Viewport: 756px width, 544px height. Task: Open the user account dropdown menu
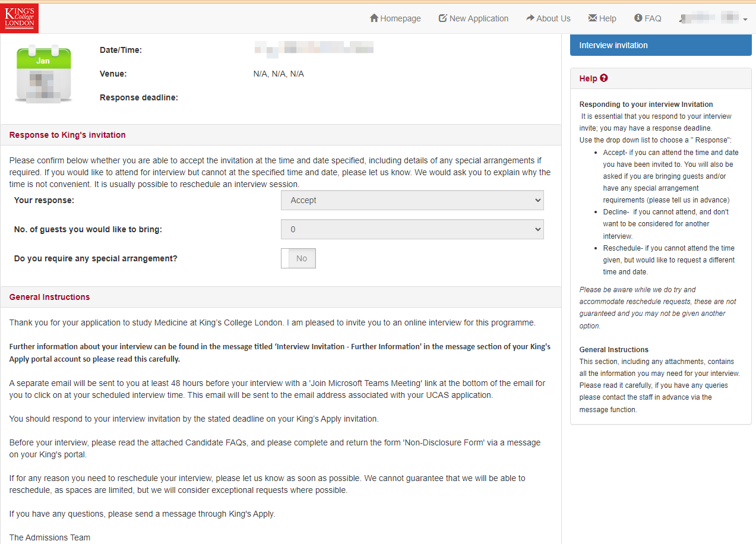coord(713,18)
